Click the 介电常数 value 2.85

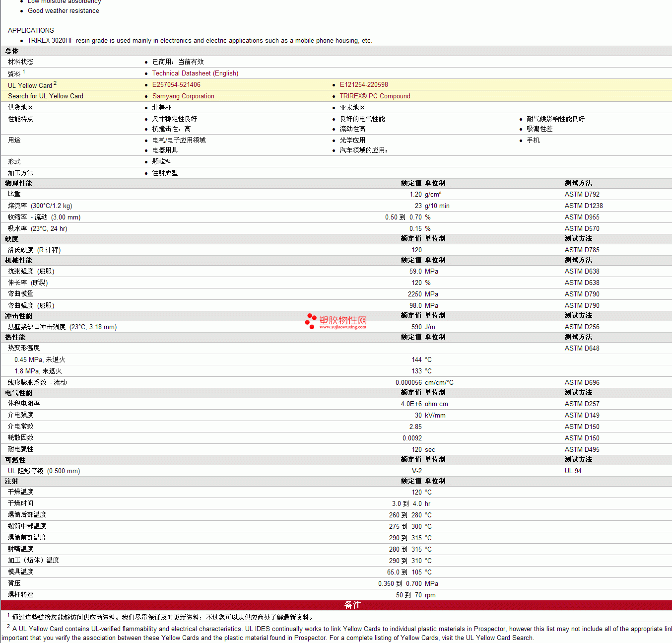point(415,427)
